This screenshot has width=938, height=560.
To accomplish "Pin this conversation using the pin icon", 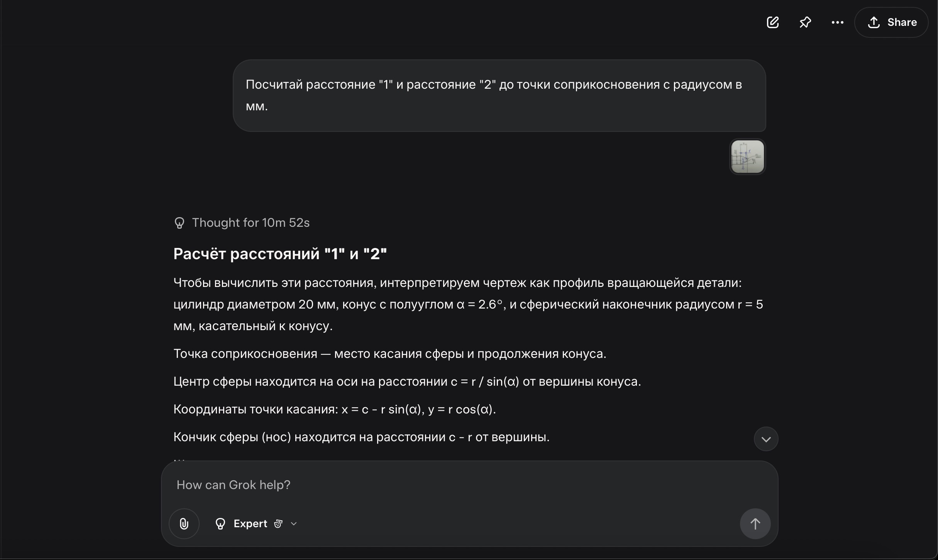I will [x=805, y=22].
